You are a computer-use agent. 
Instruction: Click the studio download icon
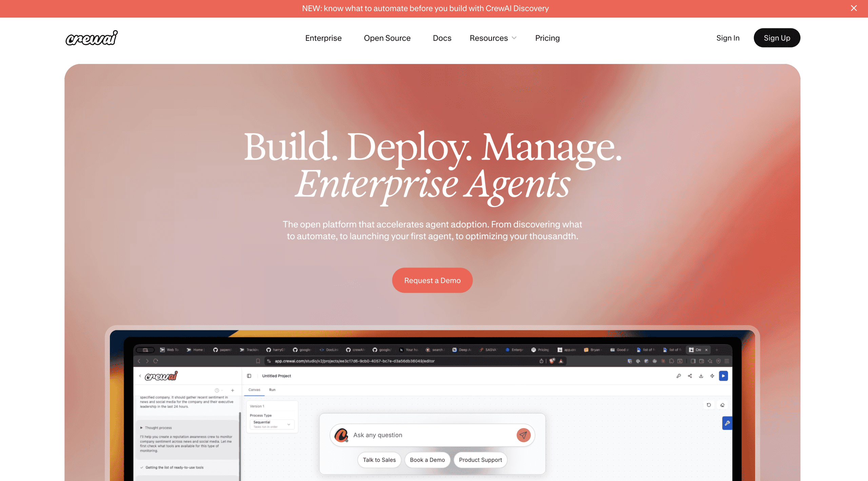tap(701, 376)
